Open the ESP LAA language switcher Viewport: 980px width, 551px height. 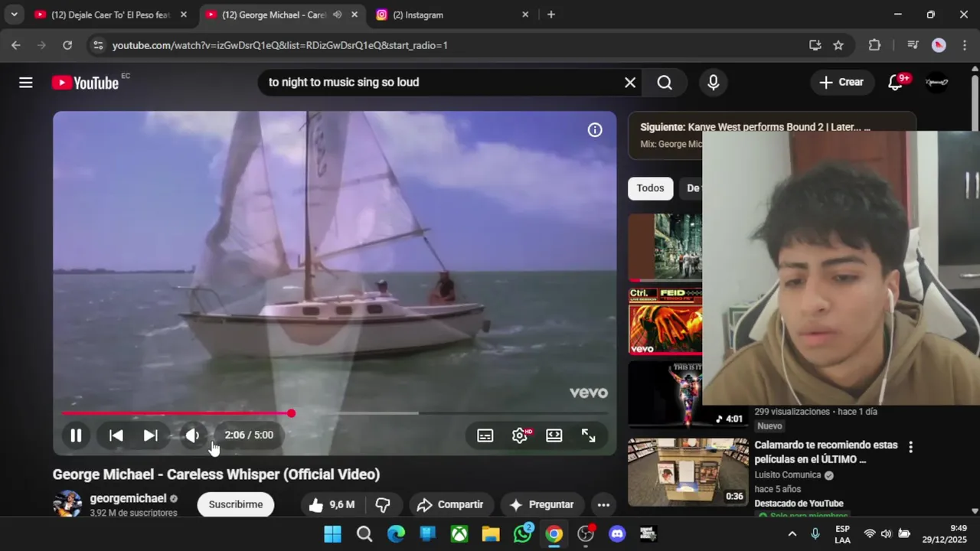pos(842,534)
